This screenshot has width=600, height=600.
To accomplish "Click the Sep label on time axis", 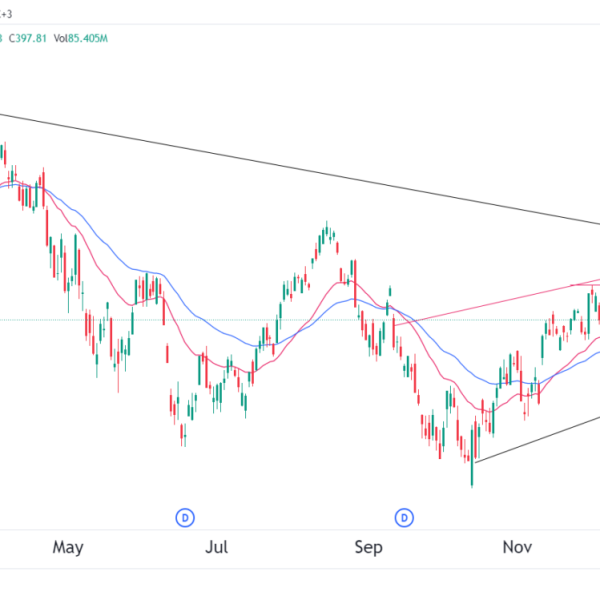I will tap(369, 547).
